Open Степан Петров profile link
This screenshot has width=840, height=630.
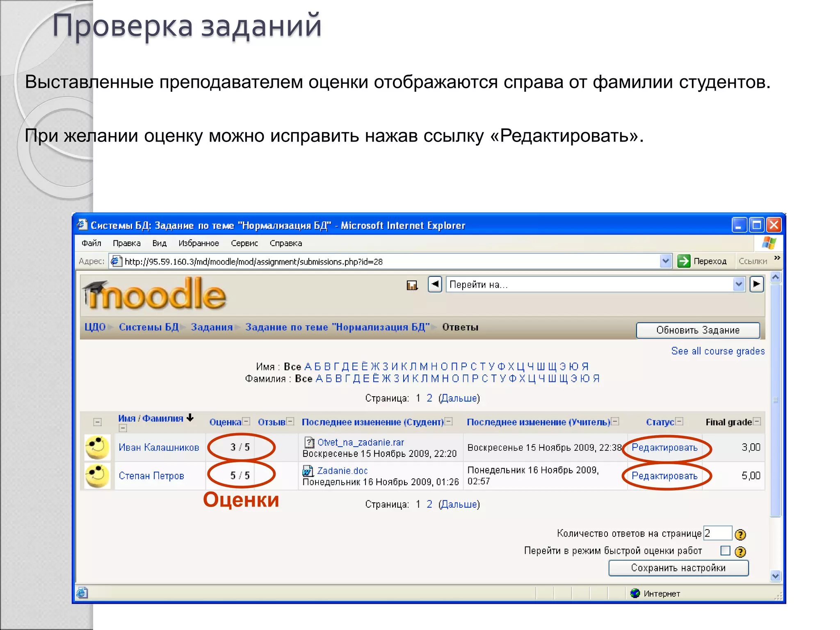tap(151, 476)
